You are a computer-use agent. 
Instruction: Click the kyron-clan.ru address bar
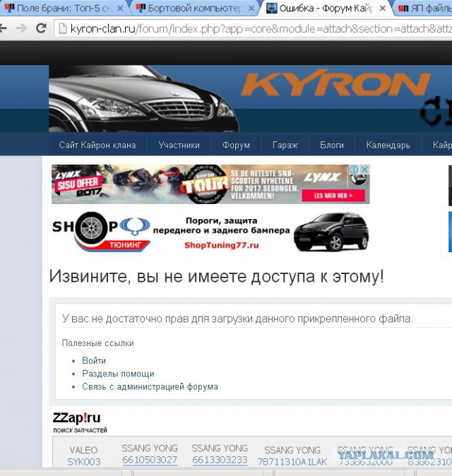click(x=253, y=28)
